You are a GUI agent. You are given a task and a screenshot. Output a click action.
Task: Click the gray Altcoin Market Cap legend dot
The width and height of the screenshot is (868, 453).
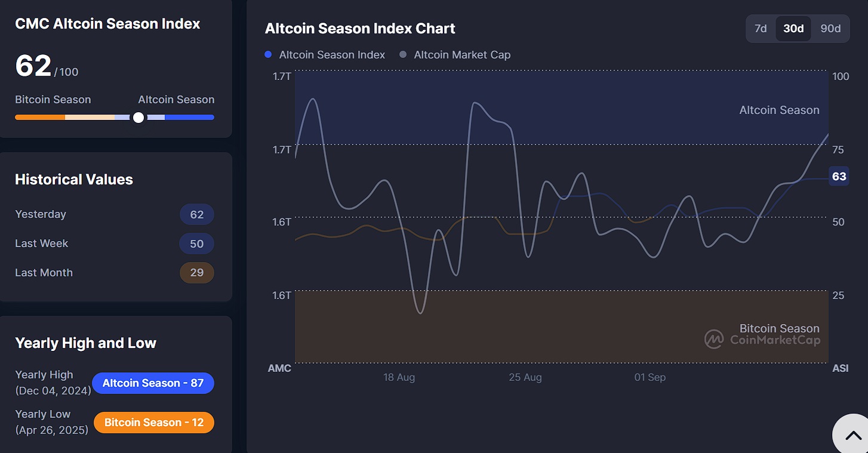403,55
